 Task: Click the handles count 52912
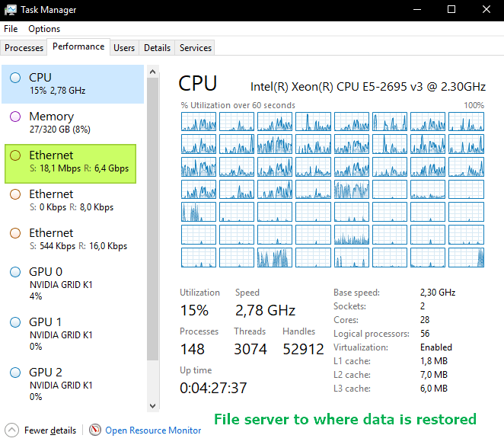click(x=303, y=349)
